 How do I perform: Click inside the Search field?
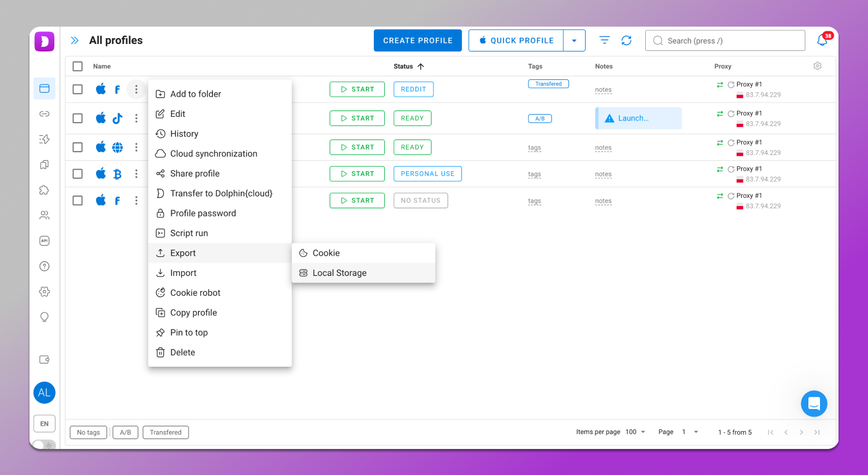pos(725,40)
